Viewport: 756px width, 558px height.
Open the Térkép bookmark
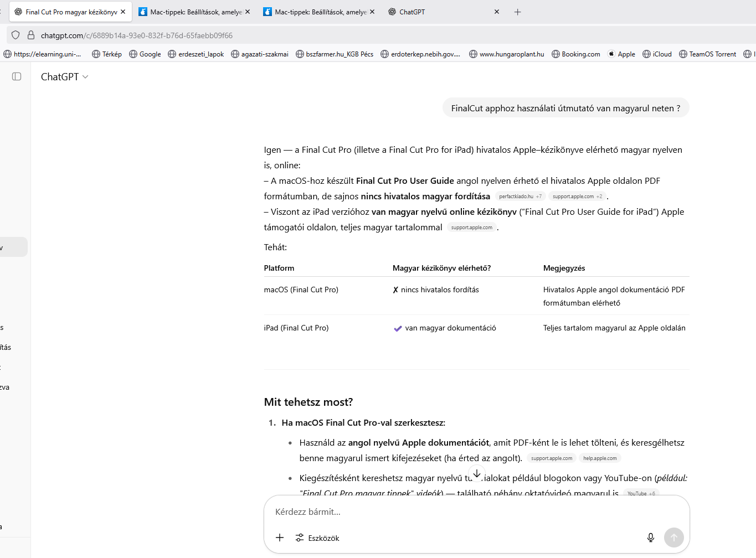[107, 54]
